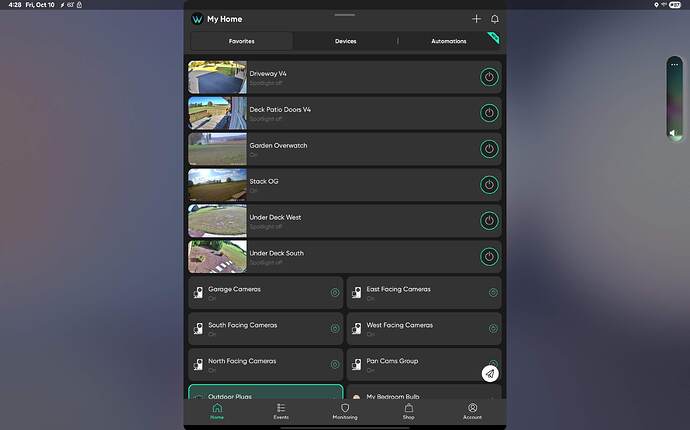Screen dimensions: 690x430
Task: Toggle West Facing Cameras group power
Action: click(493, 328)
